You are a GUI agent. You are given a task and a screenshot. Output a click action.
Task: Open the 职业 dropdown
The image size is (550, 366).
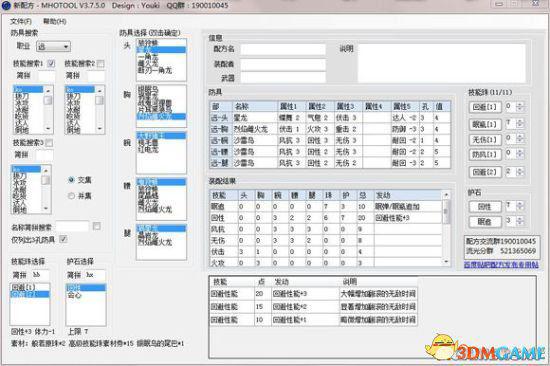54,46
